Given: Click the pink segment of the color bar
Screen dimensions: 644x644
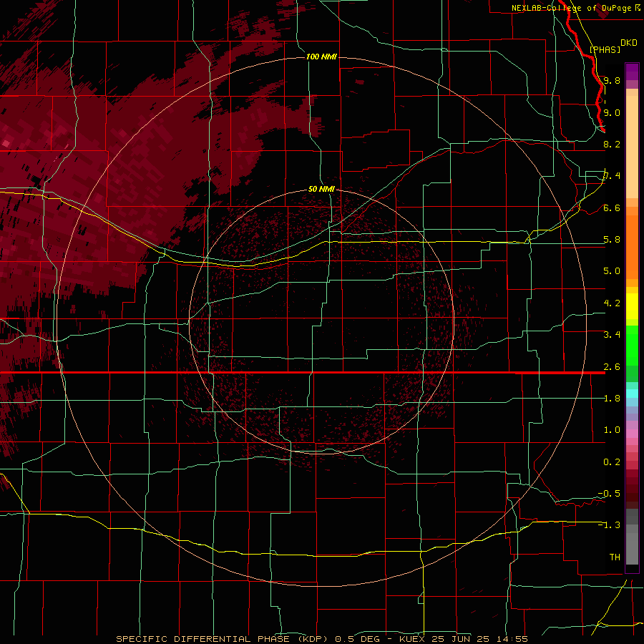Looking at the screenshot, I should 632,434.
